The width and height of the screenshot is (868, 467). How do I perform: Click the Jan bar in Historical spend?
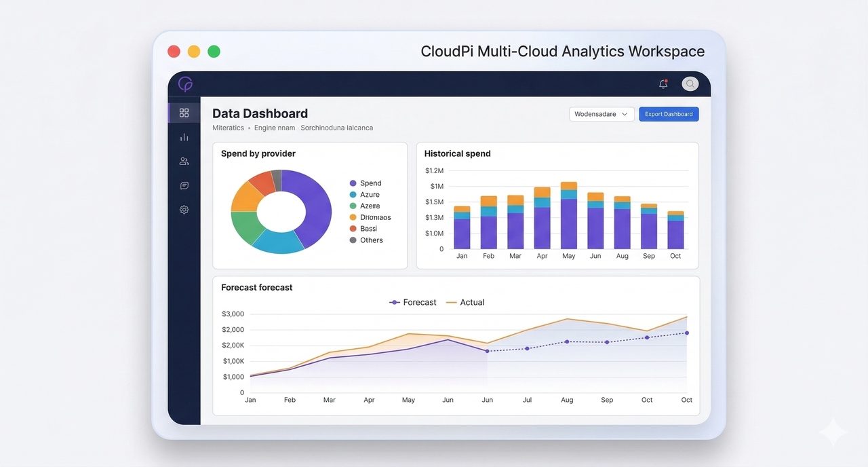462,227
